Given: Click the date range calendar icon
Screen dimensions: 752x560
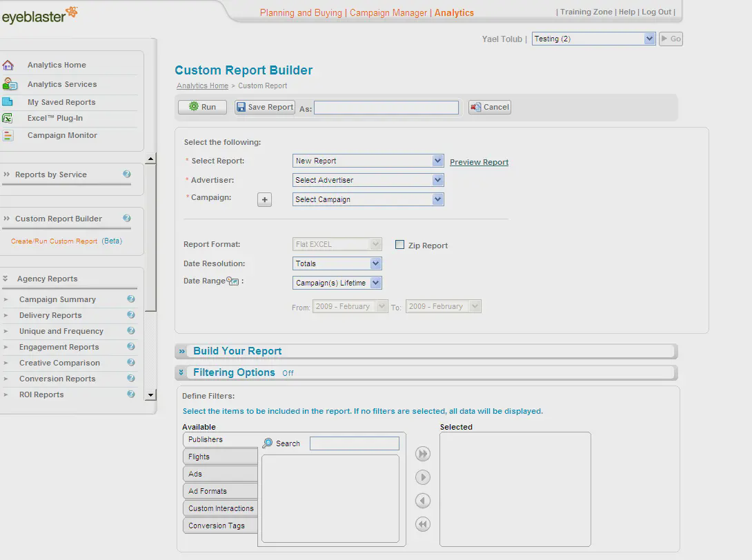Looking at the screenshot, I should point(232,281).
